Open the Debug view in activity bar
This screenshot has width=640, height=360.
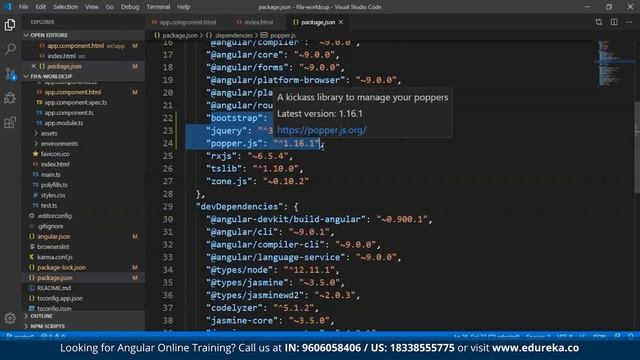[10, 98]
